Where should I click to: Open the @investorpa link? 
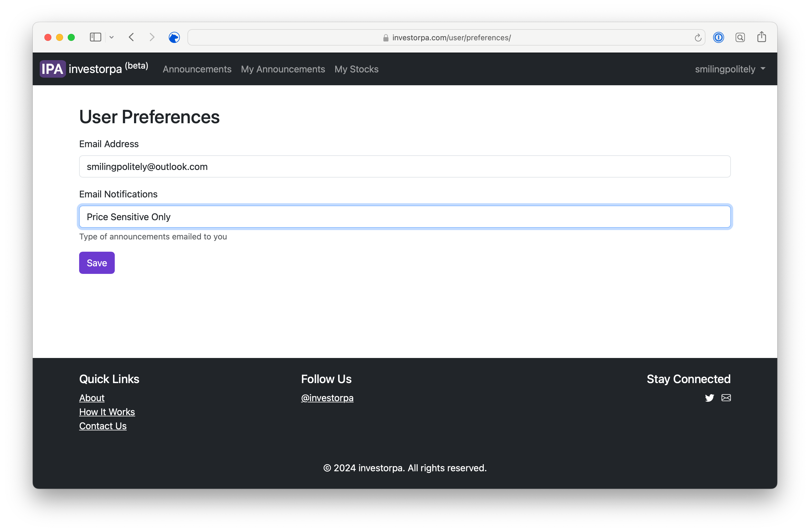[x=327, y=398]
